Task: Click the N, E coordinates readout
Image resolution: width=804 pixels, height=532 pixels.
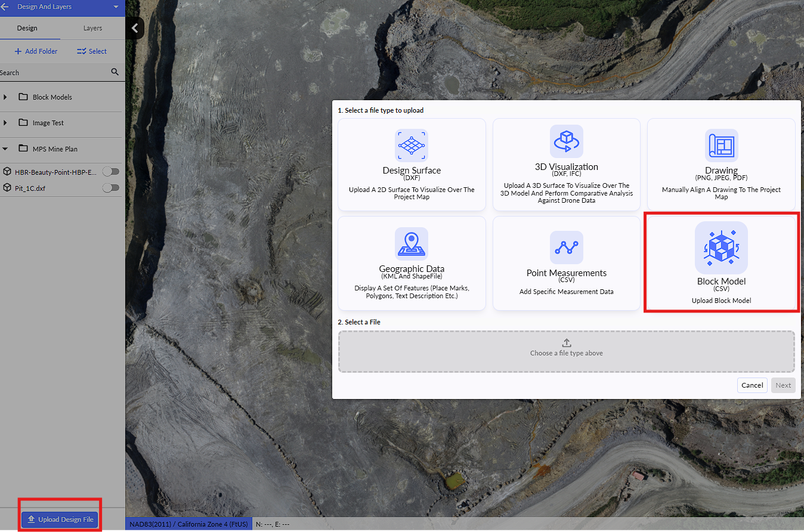Action: click(x=273, y=524)
